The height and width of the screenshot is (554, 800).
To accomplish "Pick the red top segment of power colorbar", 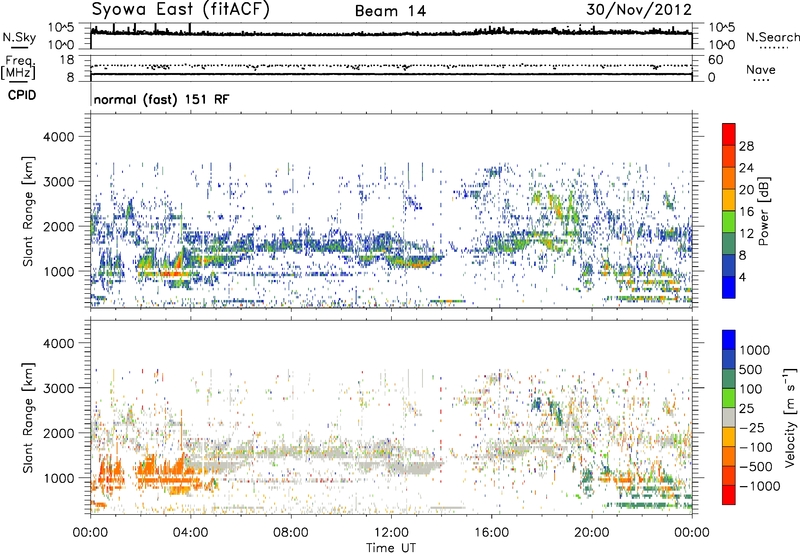I will [x=729, y=134].
